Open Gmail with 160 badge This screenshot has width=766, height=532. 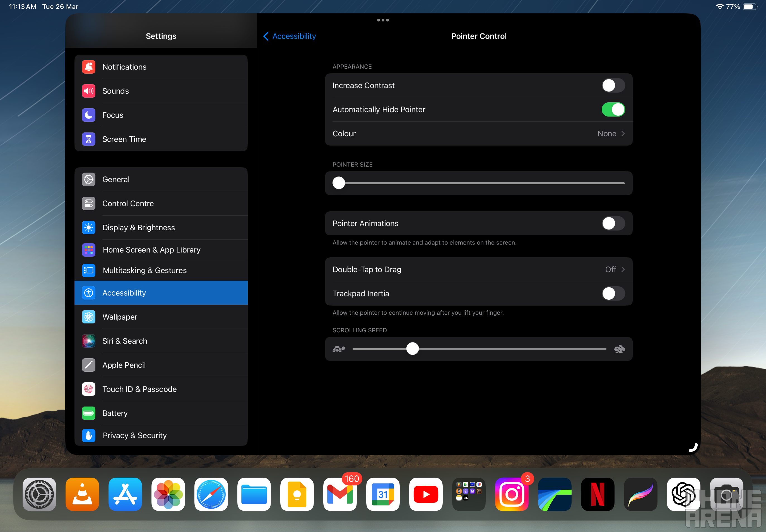pos(340,494)
